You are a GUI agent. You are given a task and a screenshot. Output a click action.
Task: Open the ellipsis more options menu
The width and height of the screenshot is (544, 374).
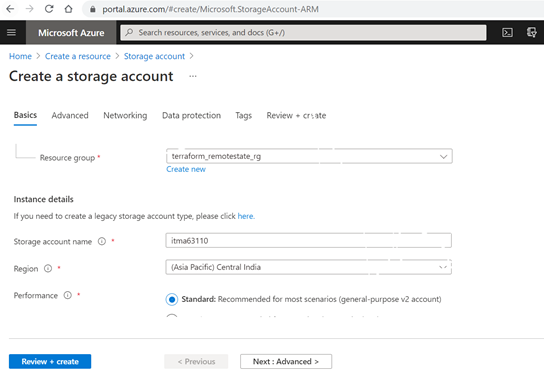(193, 76)
